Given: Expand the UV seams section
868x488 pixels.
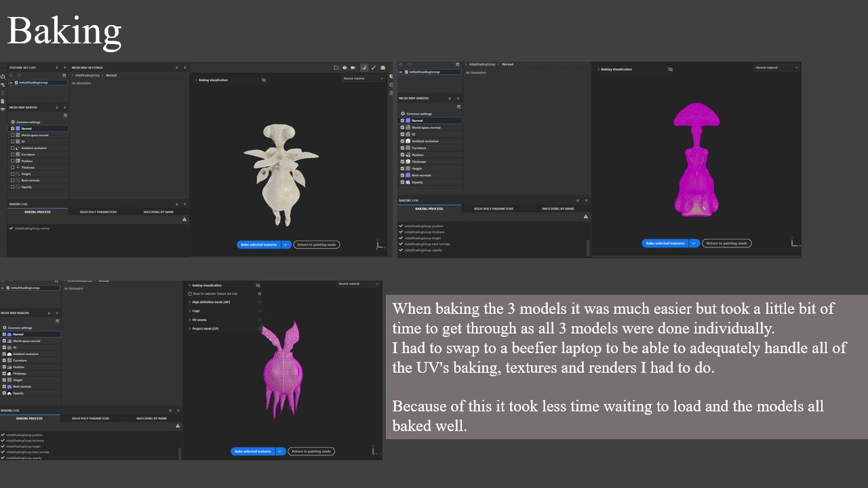Looking at the screenshot, I should 190,320.
